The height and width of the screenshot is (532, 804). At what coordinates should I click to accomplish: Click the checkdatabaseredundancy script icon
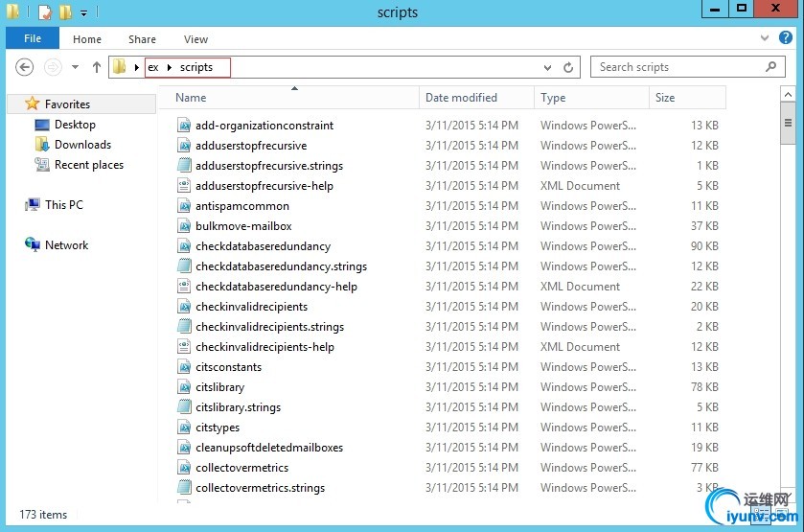184,245
